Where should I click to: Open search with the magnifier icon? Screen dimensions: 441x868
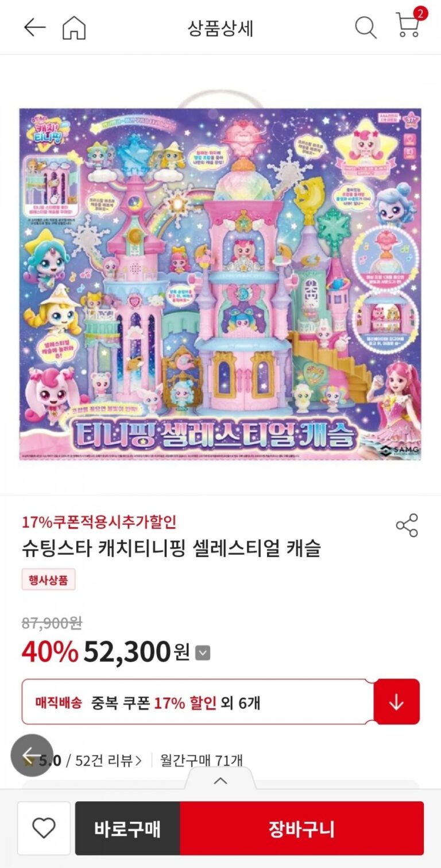point(365,28)
